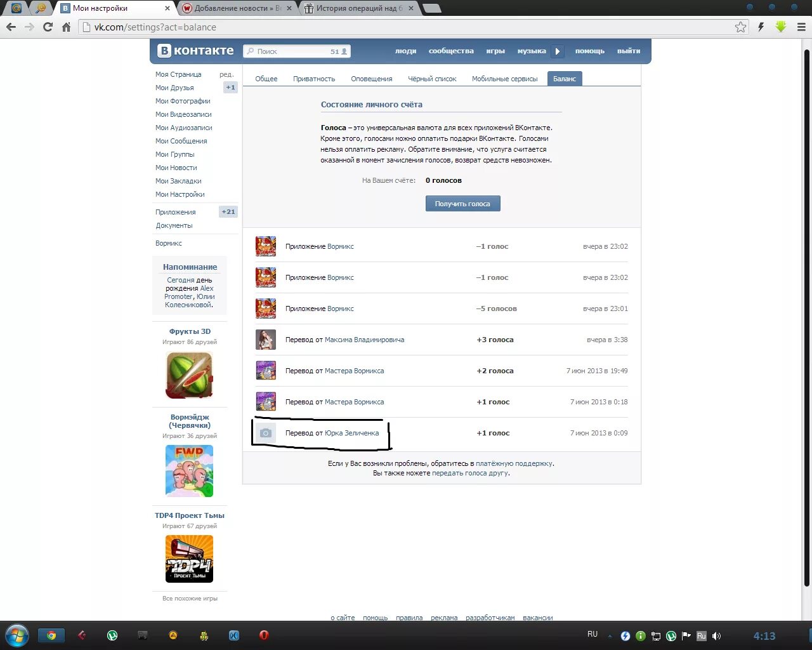Viewport: 812px width, 650px height.
Task: Open Мои Друзья in sidebar
Action: (x=174, y=88)
